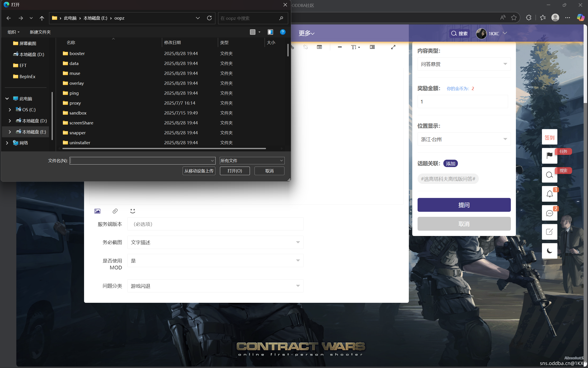588x368 pixels.
Task: Open the 更多 menu on webpage
Action: pos(306,33)
